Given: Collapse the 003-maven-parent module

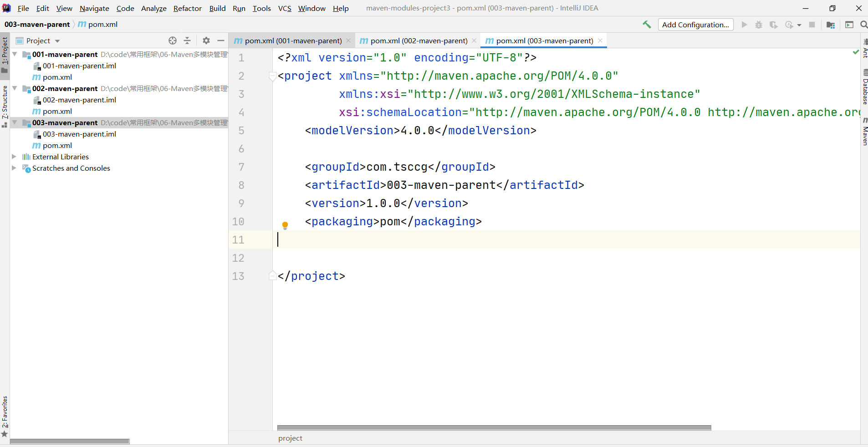Looking at the screenshot, I should point(15,122).
